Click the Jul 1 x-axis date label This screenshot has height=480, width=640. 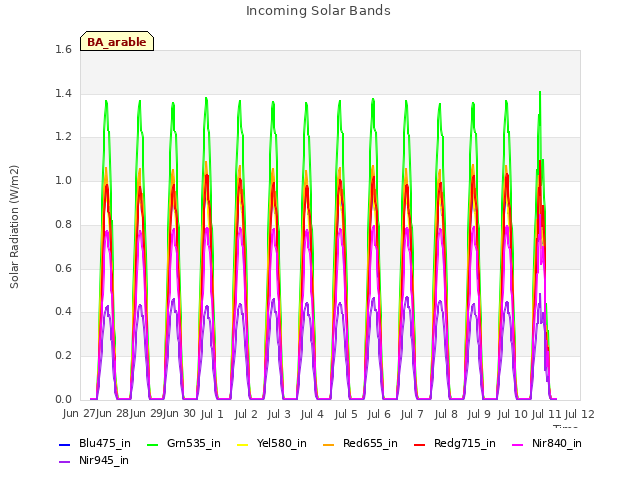[212, 414]
